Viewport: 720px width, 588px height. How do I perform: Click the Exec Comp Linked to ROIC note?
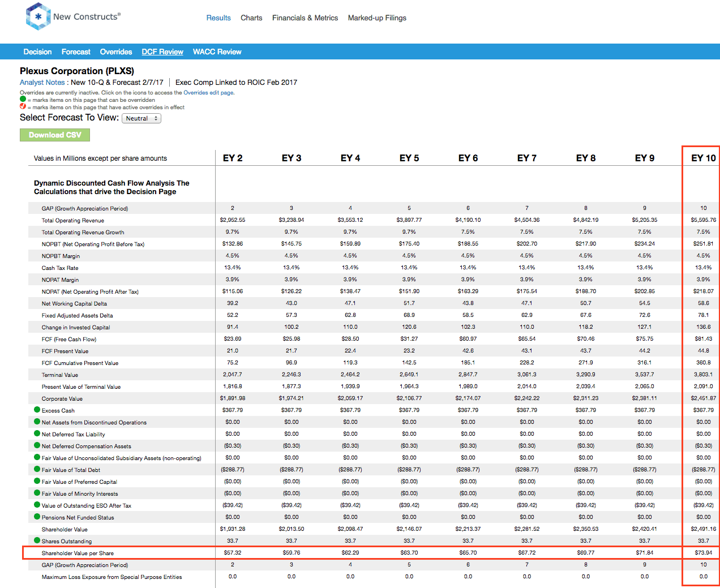point(236,82)
